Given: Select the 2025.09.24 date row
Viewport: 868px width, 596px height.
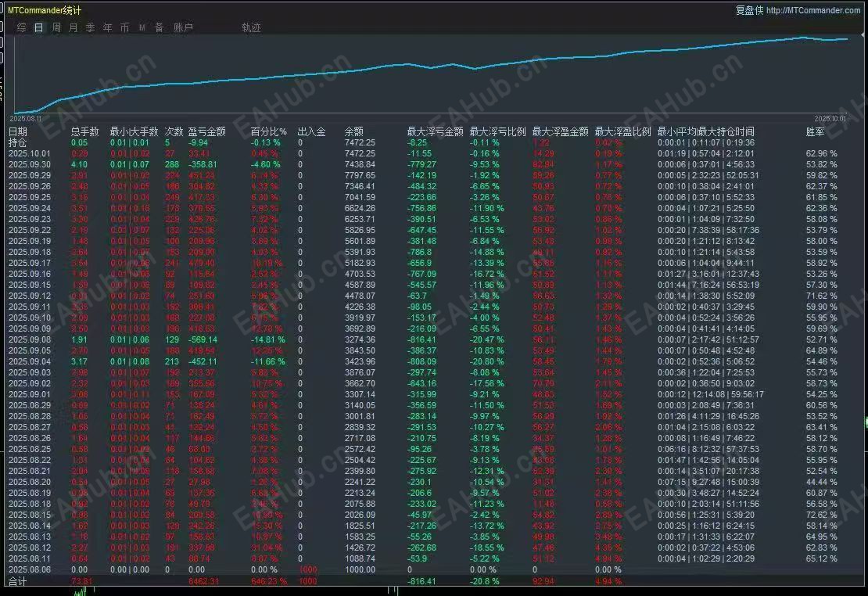Looking at the screenshot, I should pos(30,208).
